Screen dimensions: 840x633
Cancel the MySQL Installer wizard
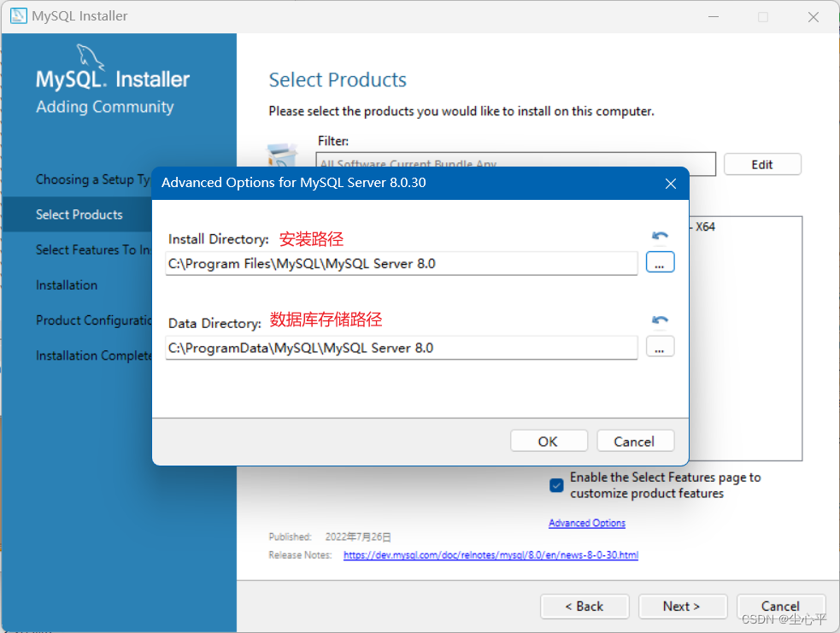tap(780, 607)
